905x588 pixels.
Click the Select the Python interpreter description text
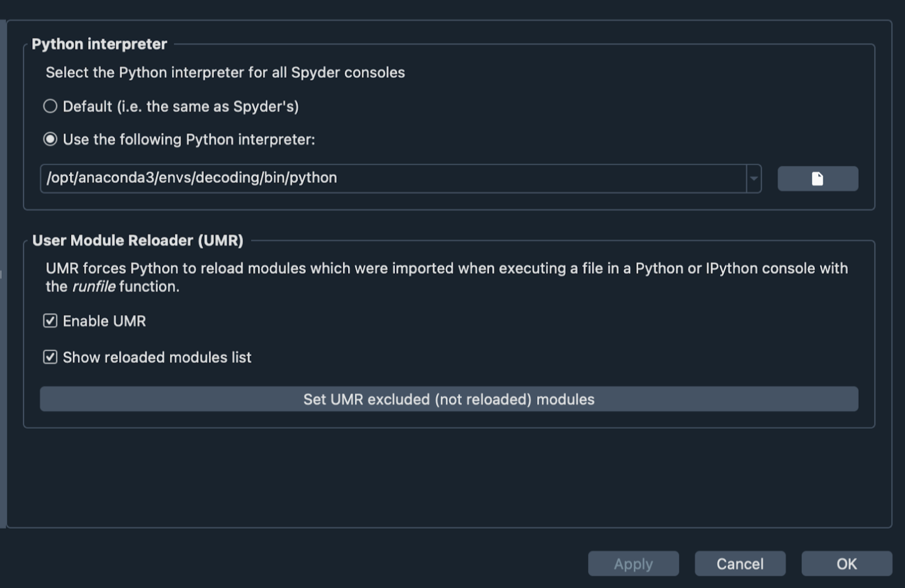(x=225, y=73)
